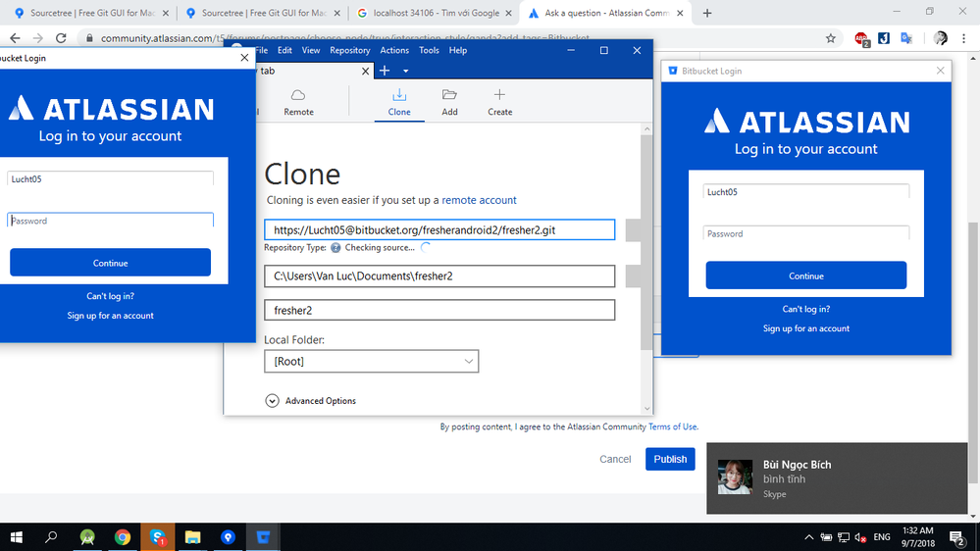The image size is (980, 551).
Task: Browse button beside the source URL field
Action: click(x=633, y=229)
